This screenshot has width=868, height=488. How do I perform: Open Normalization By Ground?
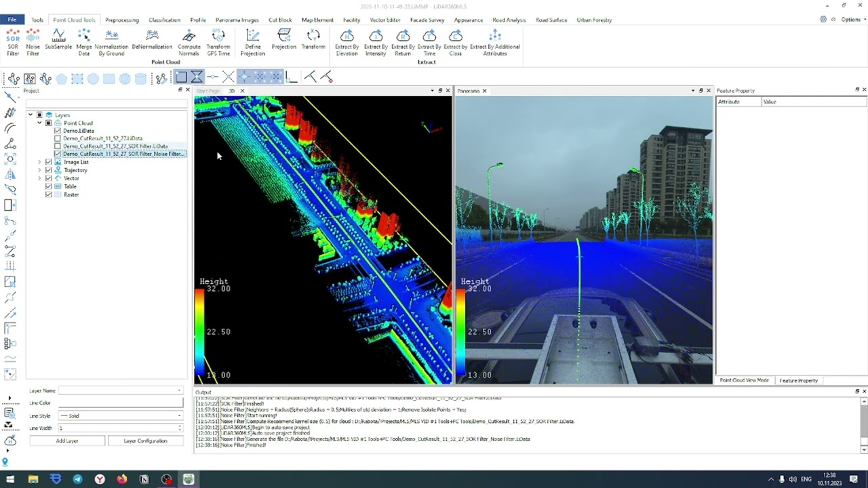pos(111,42)
